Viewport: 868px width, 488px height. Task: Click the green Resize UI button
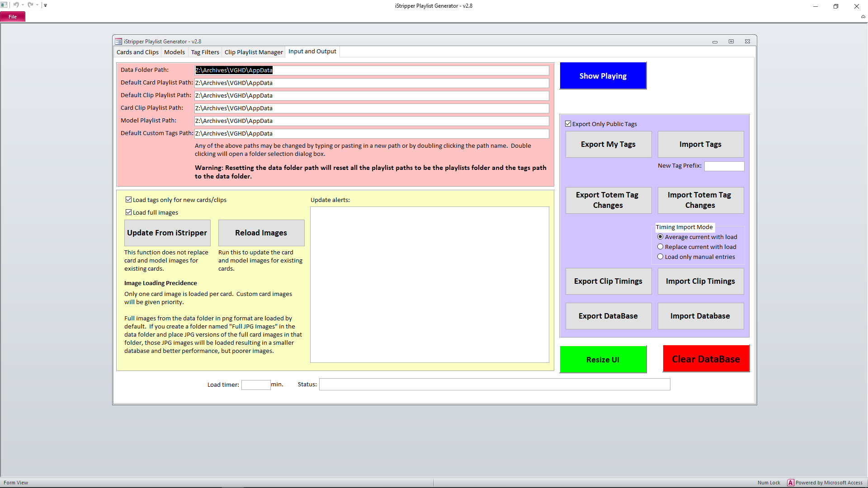(603, 360)
